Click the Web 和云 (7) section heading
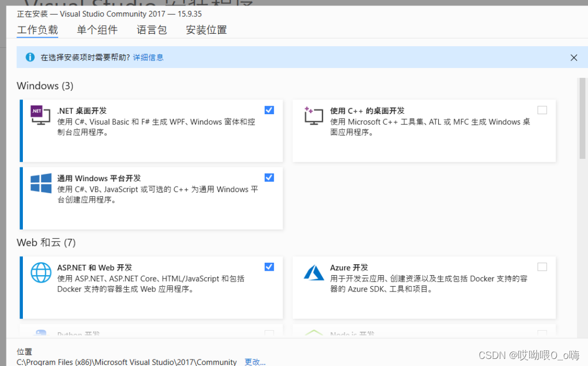 [x=46, y=243]
